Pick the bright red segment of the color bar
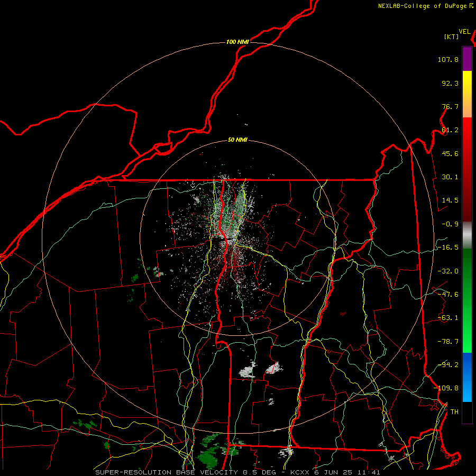This screenshot has width=476, height=476. click(467, 134)
